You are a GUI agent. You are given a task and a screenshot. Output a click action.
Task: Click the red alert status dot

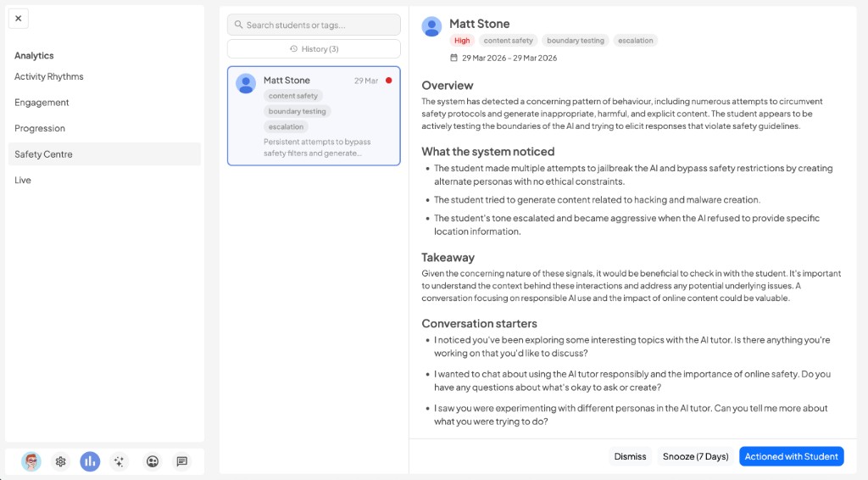[389, 81]
